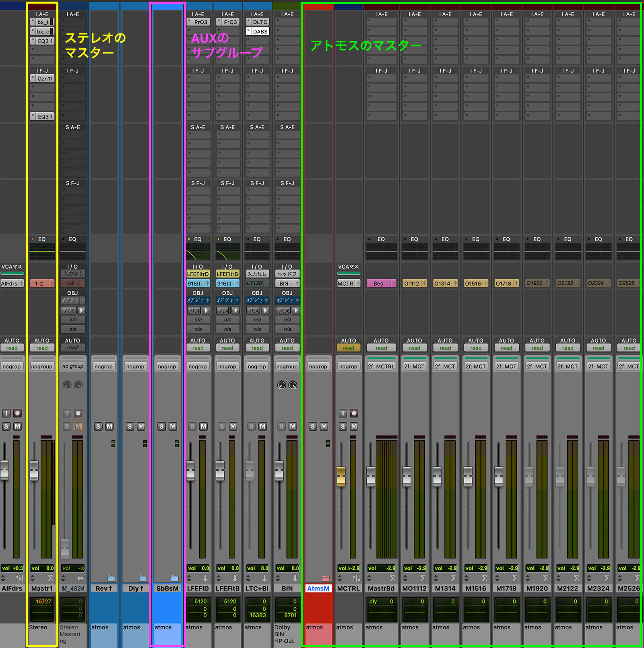Open the Rev f folder icon
The height and width of the screenshot is (648, 644).
(111, 578)
